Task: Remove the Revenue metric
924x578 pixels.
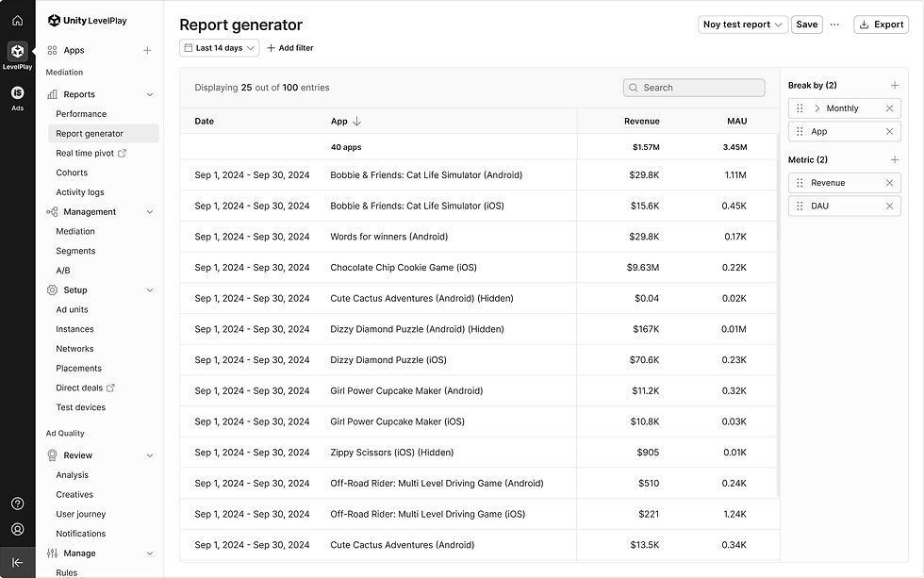Action: click(890, 183)
